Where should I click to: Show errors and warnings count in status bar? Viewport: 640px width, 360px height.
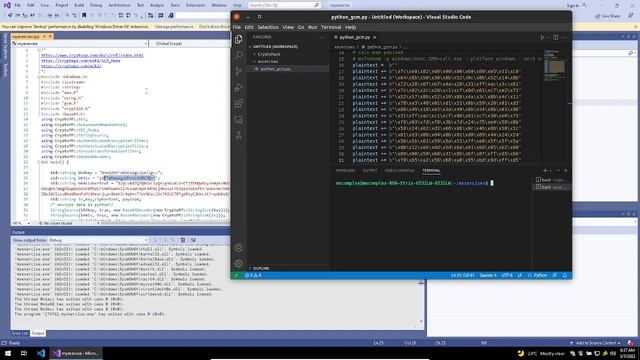253,276
